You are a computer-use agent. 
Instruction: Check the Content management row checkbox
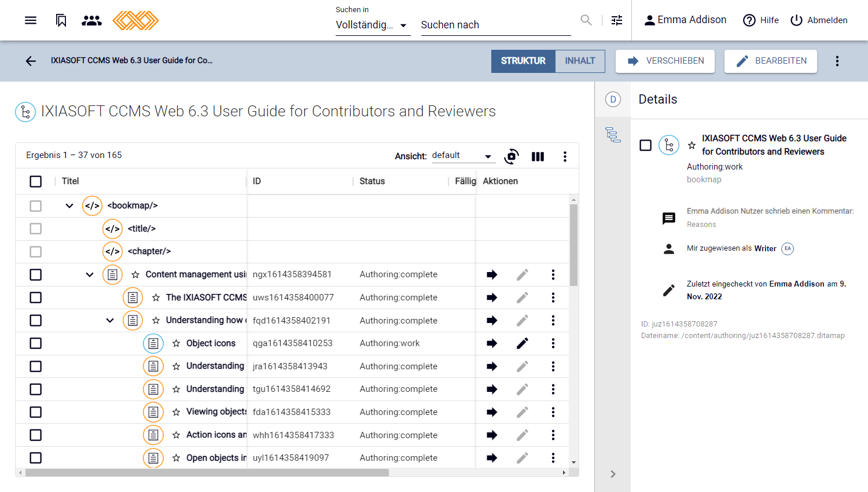36,274
